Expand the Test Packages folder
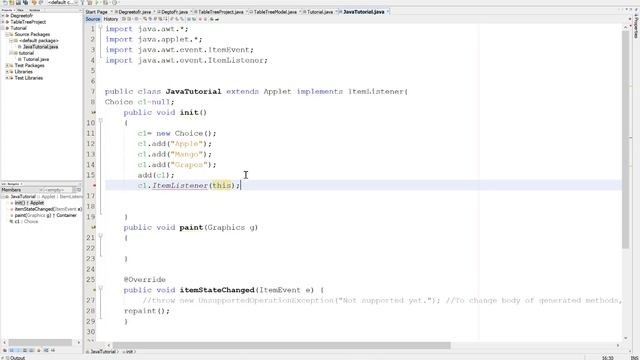Viewport: 640px width, 360px height. (x=7, y=65)
